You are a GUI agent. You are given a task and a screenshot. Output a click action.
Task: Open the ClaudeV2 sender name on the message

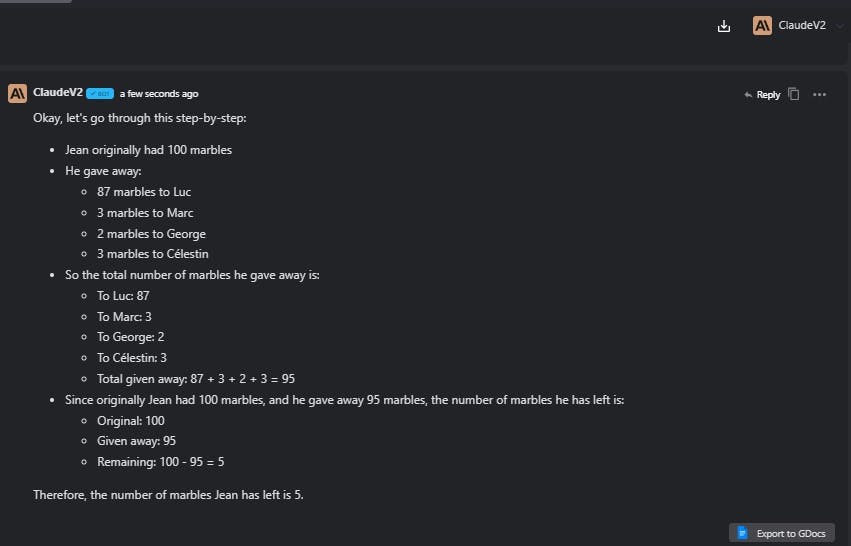coord(57,93)
